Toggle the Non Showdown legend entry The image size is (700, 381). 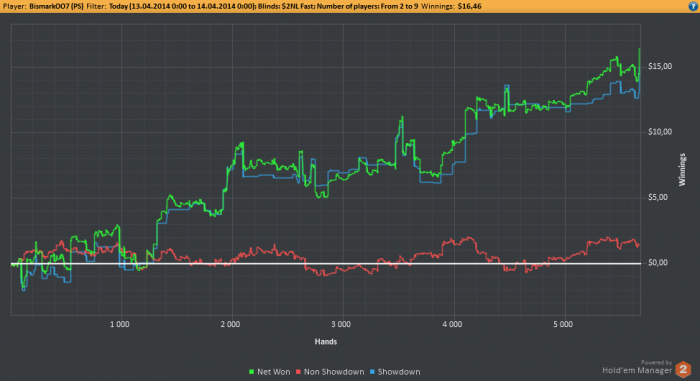coord(330,372)
